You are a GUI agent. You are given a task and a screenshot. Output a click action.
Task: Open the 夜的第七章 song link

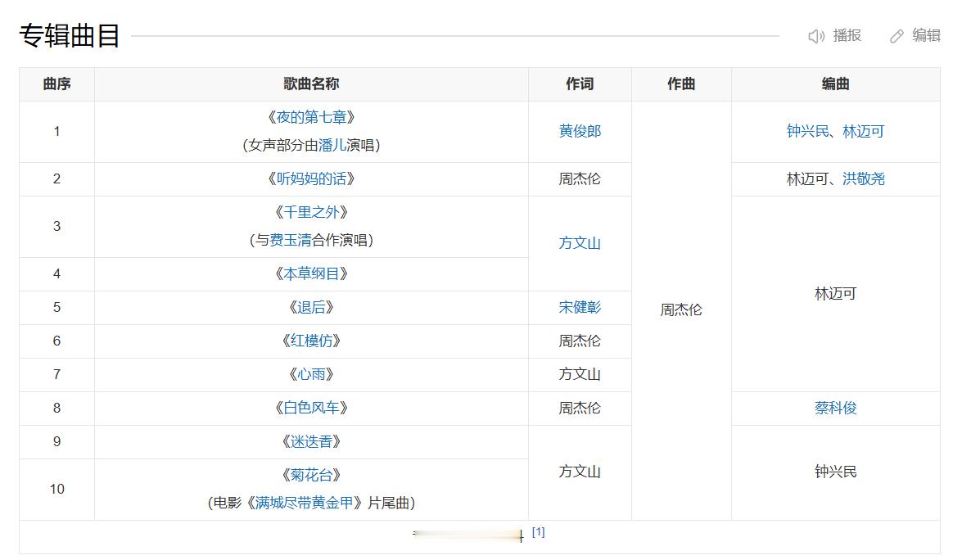[x=311, y=117]
